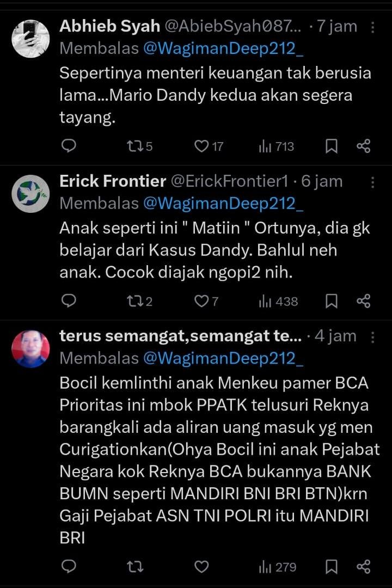Viewport: 392px width, 588px height.
Task: Open Abhieb Syah's profile picture
Action: (x=30, y=39)
